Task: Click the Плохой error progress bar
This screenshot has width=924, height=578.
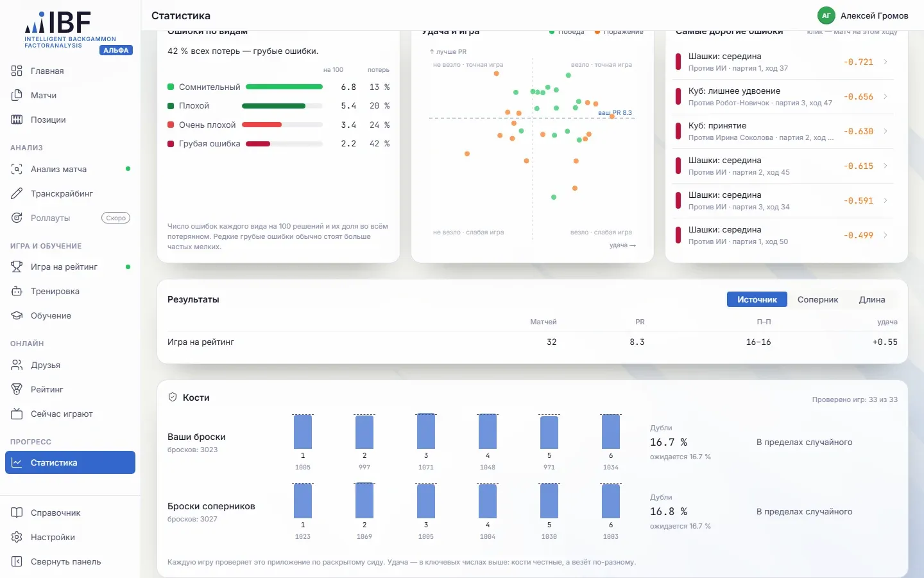Action: click(x=282, y=106)
